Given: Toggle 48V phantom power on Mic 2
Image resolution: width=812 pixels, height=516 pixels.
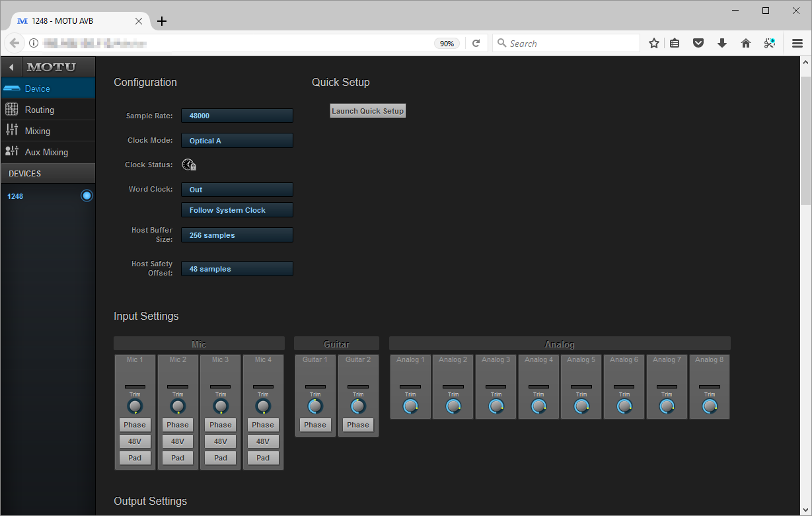Looking at the screenshot, I should tap(178, 441).
